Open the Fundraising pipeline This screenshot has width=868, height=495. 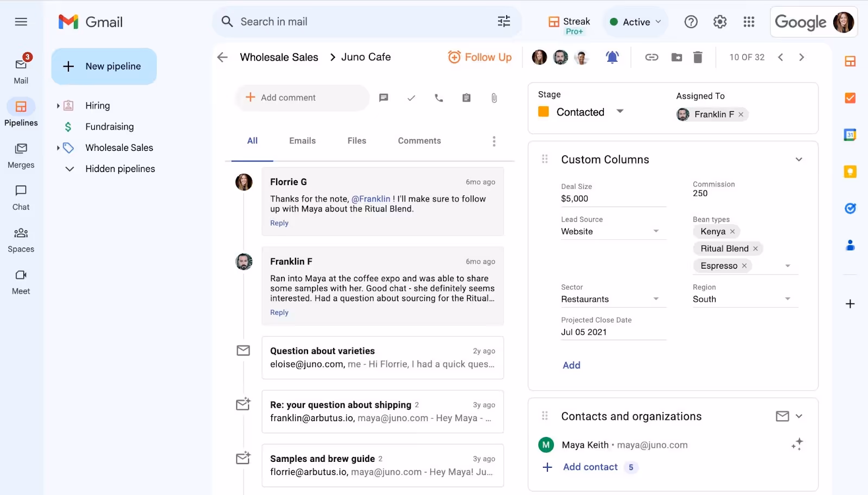pos(109,126)
